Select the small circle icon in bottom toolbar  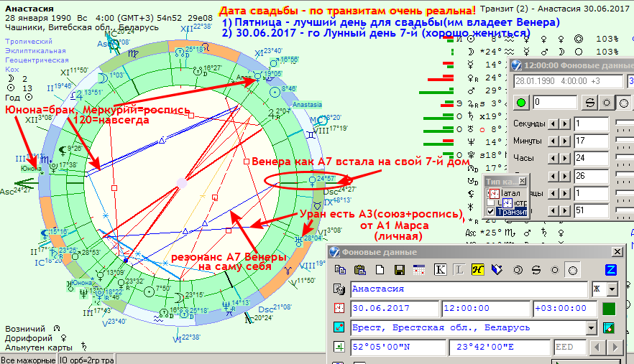coord(555,270)
